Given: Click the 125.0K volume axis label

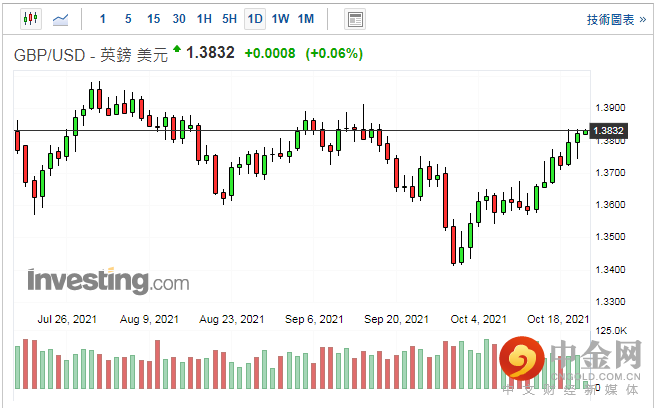Looking at the screenshot, I should coord(611,331).
